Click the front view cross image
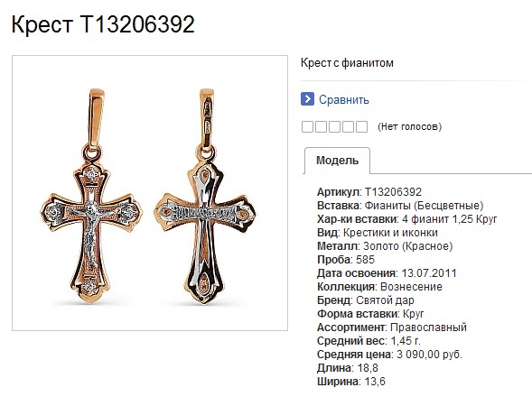532x406 pixels. point(91,196)
